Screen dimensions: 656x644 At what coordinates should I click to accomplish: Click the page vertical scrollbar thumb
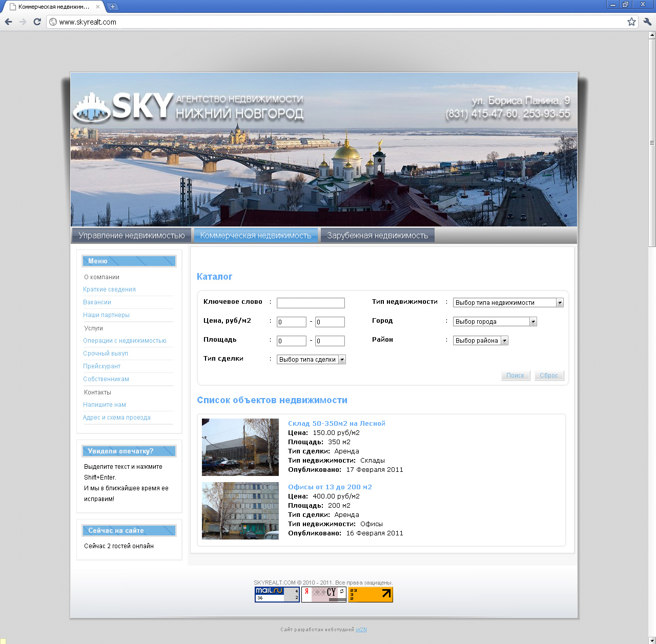tap(652, 143)
